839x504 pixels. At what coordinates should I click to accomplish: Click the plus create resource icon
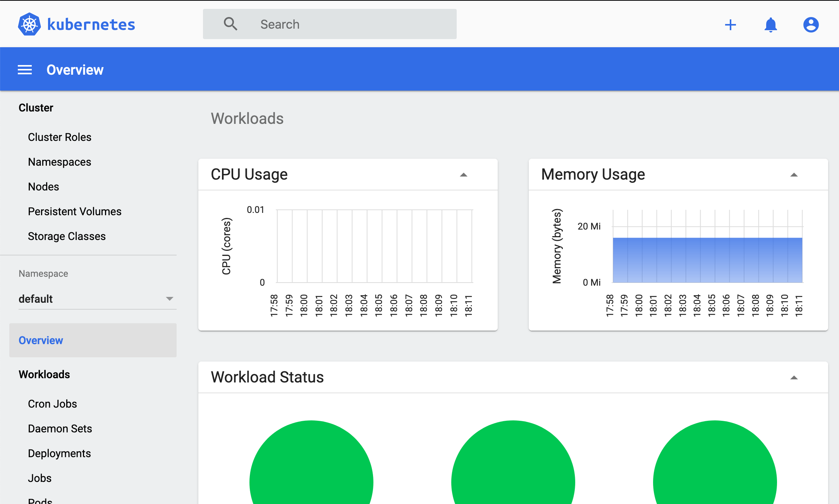(x=730, y=25)
